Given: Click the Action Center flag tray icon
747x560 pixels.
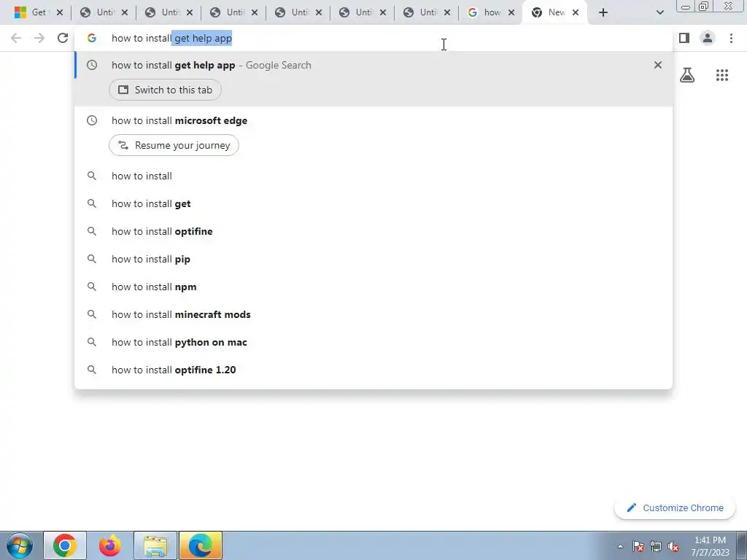Looking at the screenshot, I should pos(638,546).
